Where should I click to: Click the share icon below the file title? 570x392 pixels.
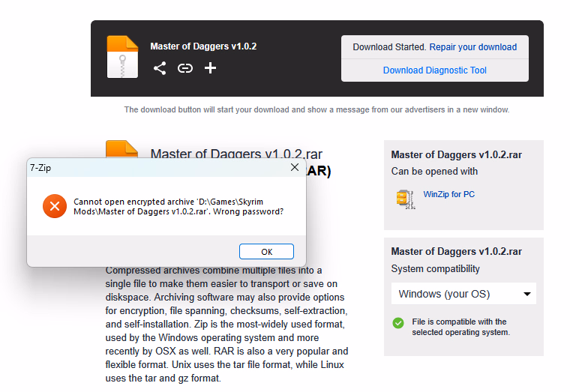click(160, 68)
